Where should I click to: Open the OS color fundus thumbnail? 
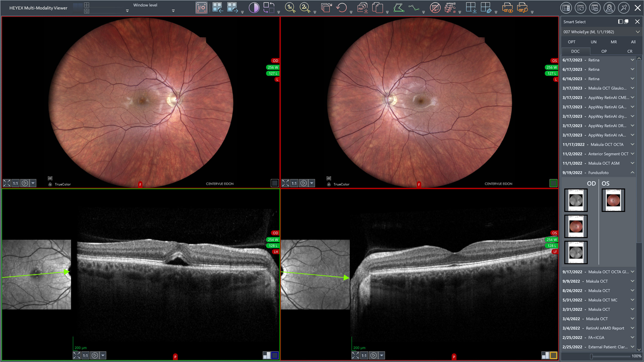pos(613,200)
